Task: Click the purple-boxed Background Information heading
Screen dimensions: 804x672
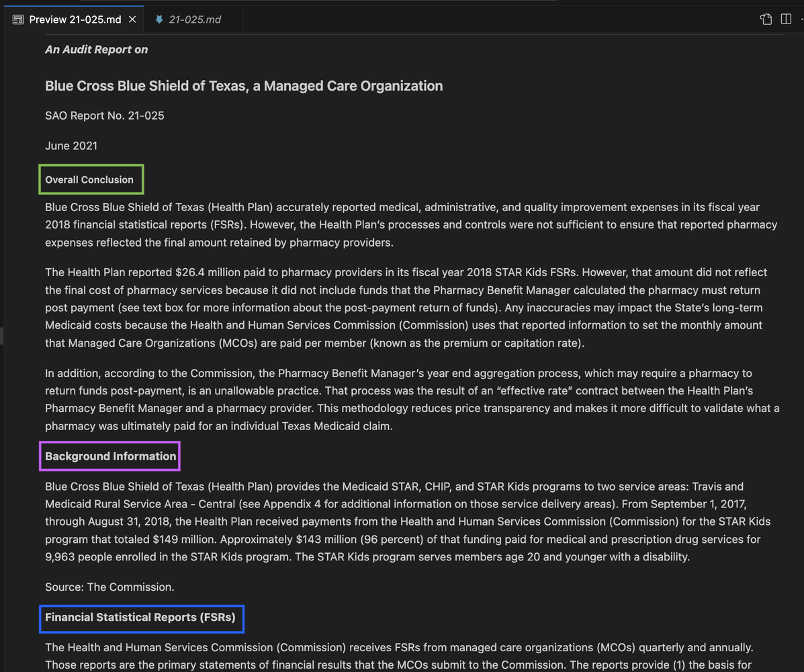Action: [x=109, y=456]
